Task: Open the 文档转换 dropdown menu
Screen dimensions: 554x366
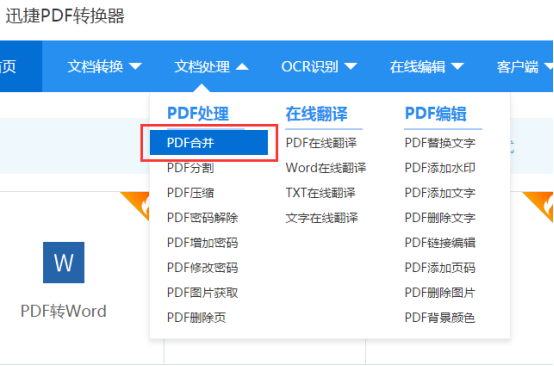Action: (105, 66)
